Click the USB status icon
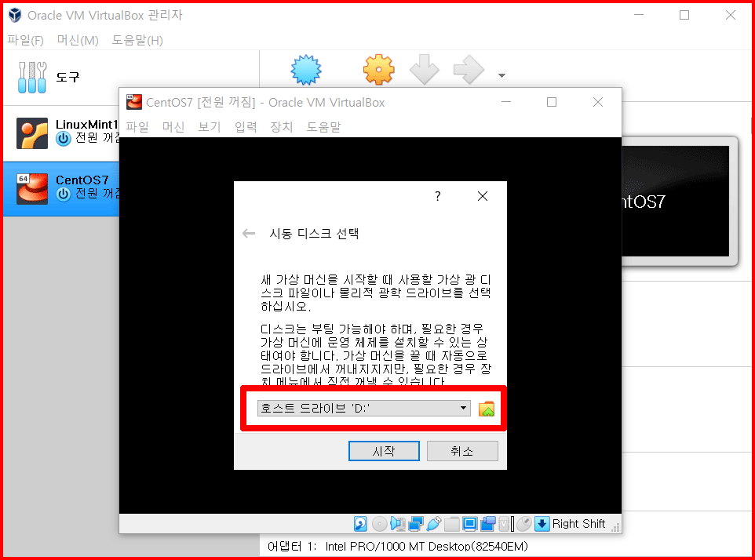This screenshot has height=560, width=755. 434,524
